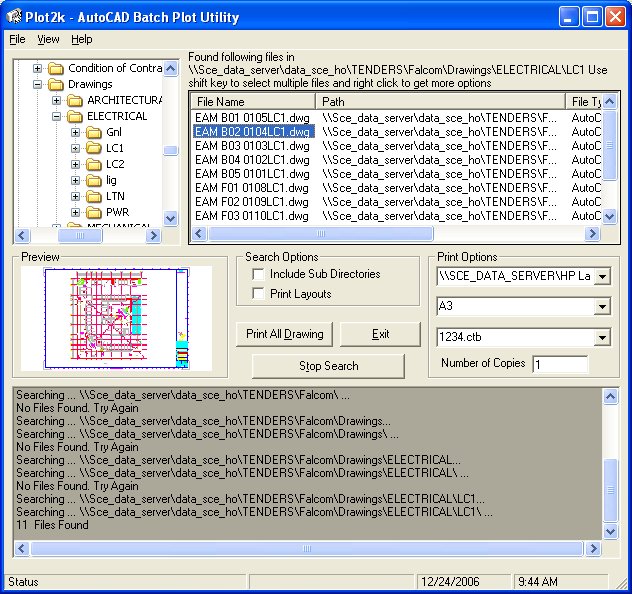Expand the ARCHITECTURA tree node
Image resolution: width=632 pixels, height=594 pixels.
click(56, 100)
